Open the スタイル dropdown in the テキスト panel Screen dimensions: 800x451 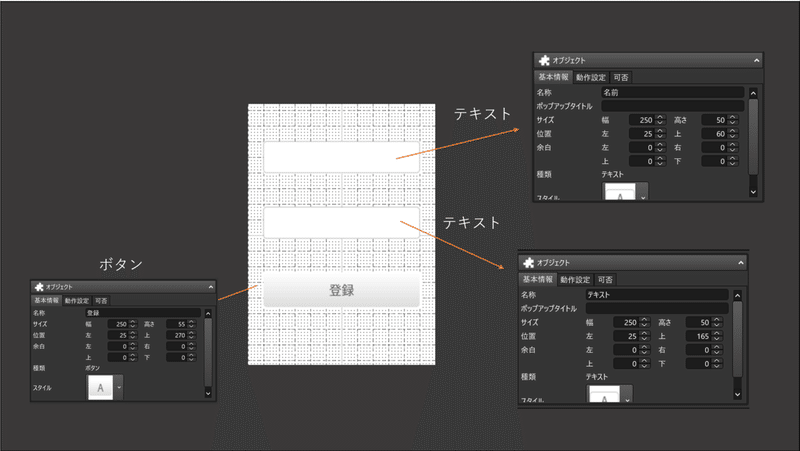(627, 395)
